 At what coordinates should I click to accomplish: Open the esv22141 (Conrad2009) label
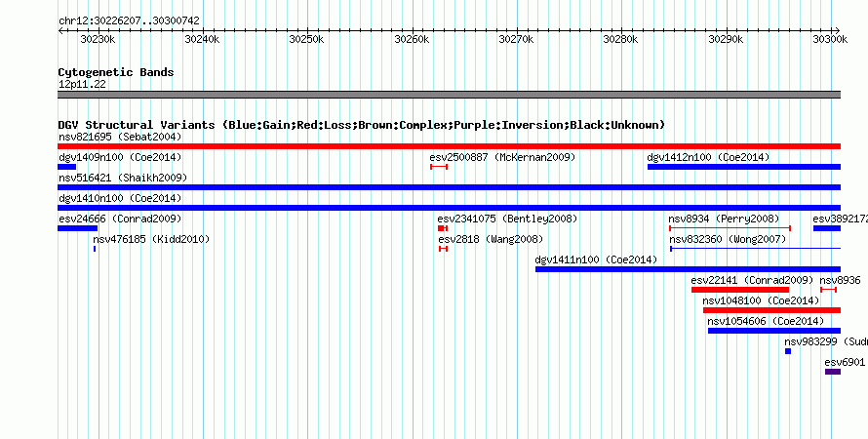(x=753, y=280)
